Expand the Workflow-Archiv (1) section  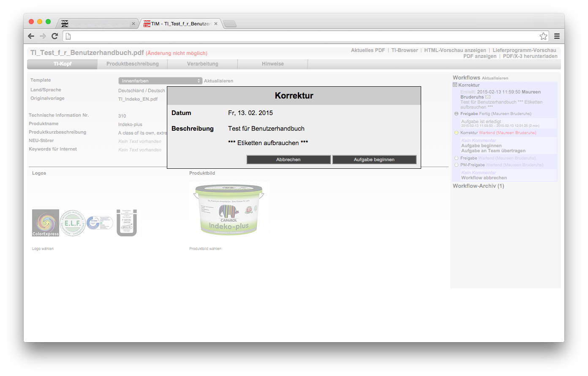(x=478, y=186)
